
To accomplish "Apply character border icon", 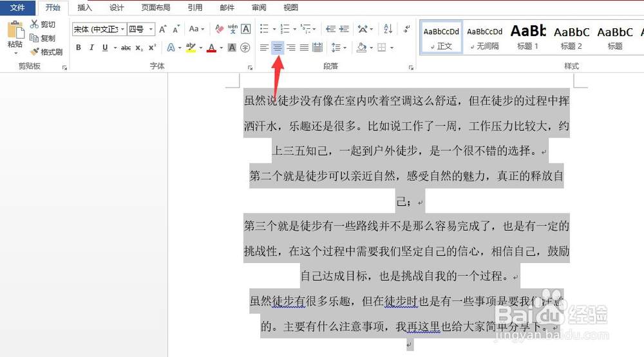I will pyautogui.click(x=245, y=29).
